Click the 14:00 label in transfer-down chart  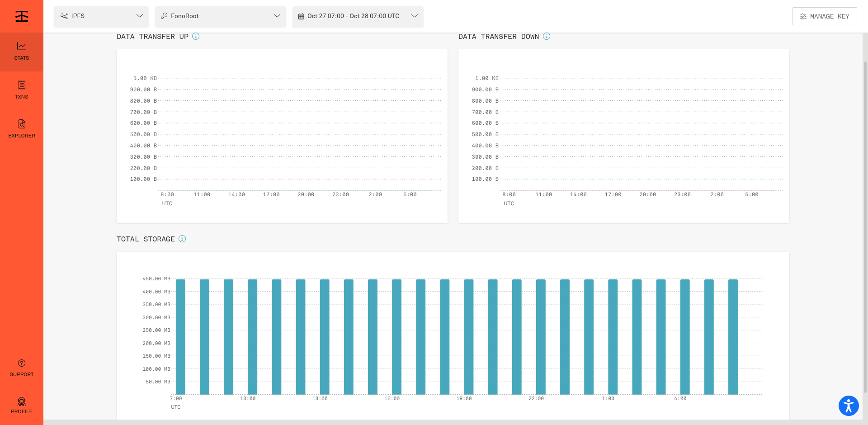(x=578, y=194)
